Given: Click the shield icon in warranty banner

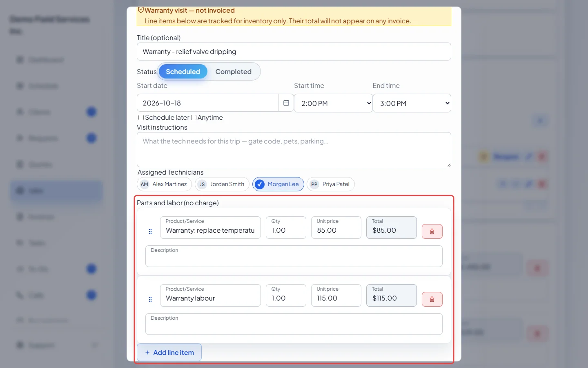Looking at the screenshot, I should 141,10.
